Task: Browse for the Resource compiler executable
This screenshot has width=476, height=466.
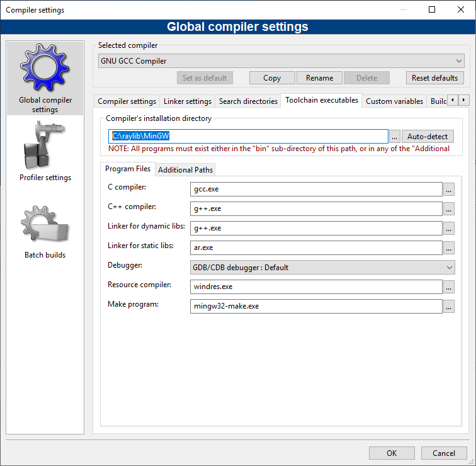Action: click(x=448, y=287)
